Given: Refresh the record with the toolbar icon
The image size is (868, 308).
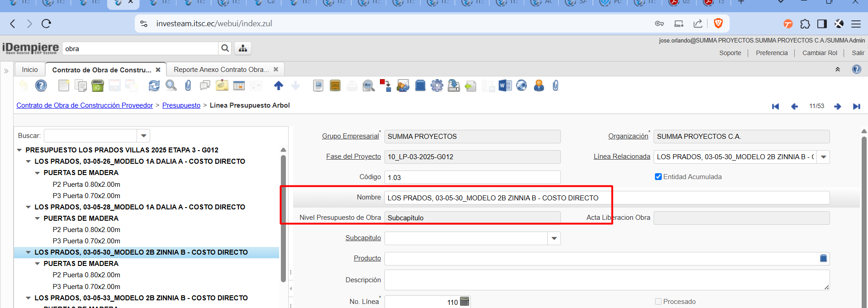Looking at the screenshot, I should 154,85.
